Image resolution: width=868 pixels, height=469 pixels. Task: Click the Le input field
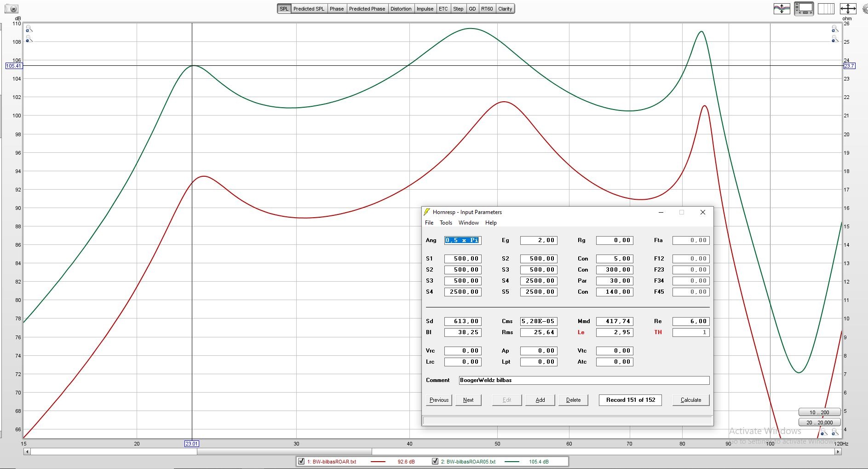615,332
